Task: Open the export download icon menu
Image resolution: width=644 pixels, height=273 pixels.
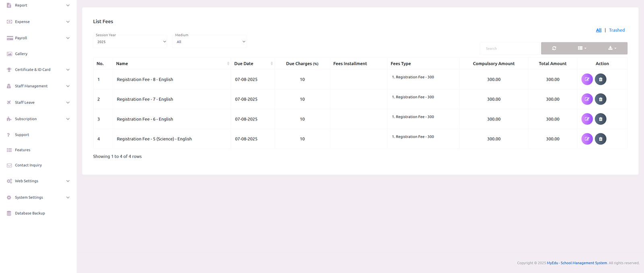Action: tap(612, 48)
